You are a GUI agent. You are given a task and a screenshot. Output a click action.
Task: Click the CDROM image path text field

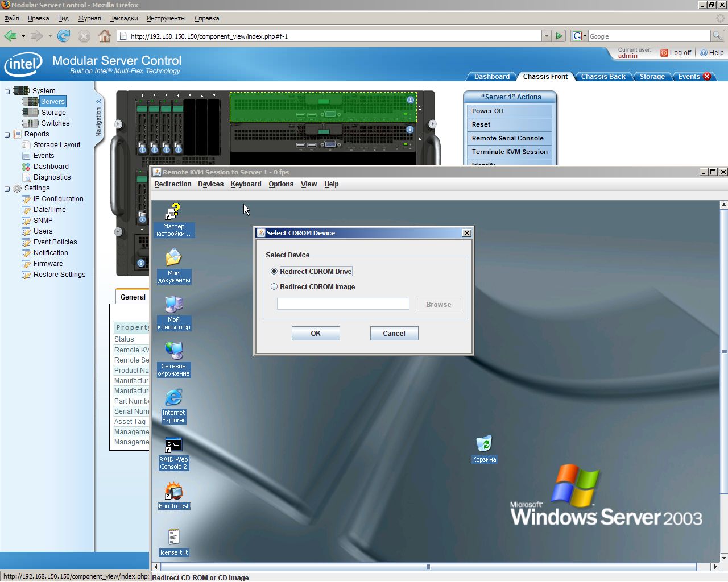(x=343, y=304)
